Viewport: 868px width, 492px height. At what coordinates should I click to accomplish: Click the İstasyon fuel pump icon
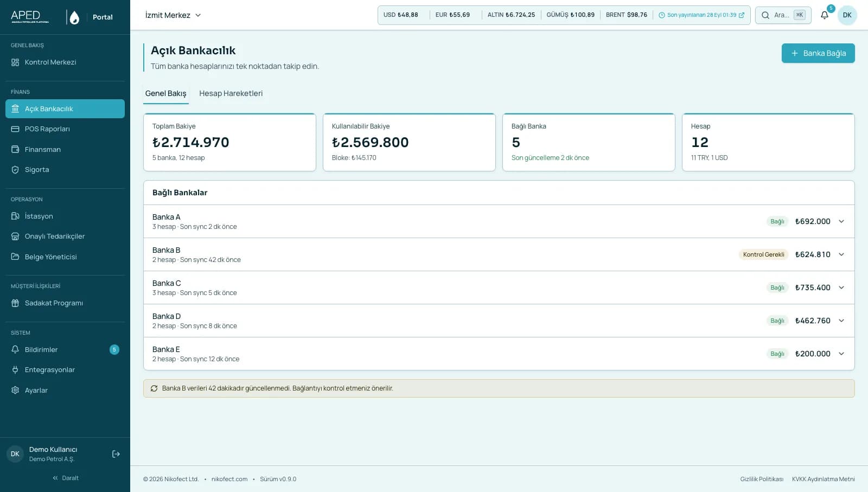coord(15,216)
